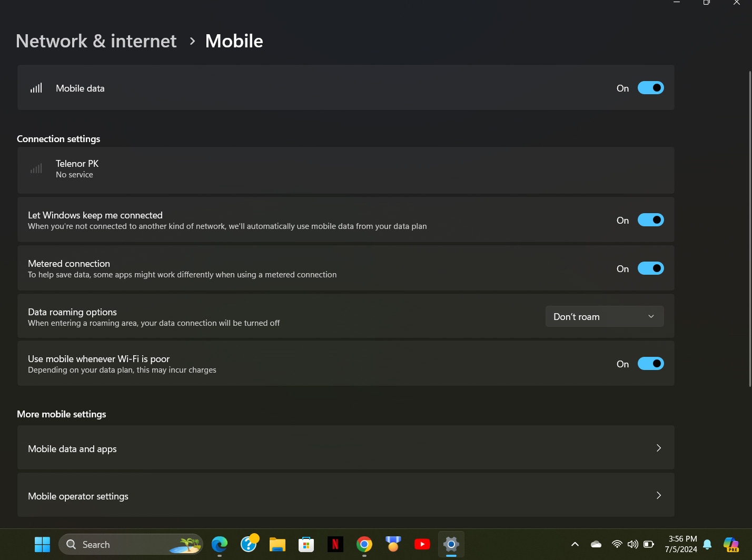Open the medal rewards app in taskbar
Screen dimensions: 752x560
393,544
